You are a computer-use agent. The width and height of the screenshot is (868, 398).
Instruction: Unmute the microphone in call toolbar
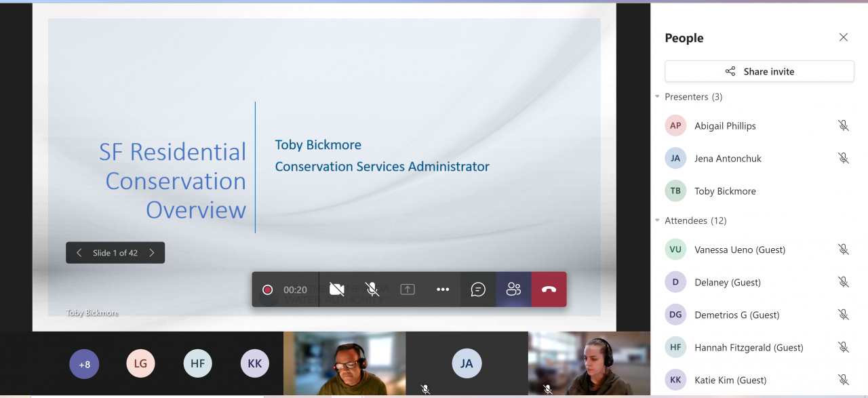click(372, 290)
